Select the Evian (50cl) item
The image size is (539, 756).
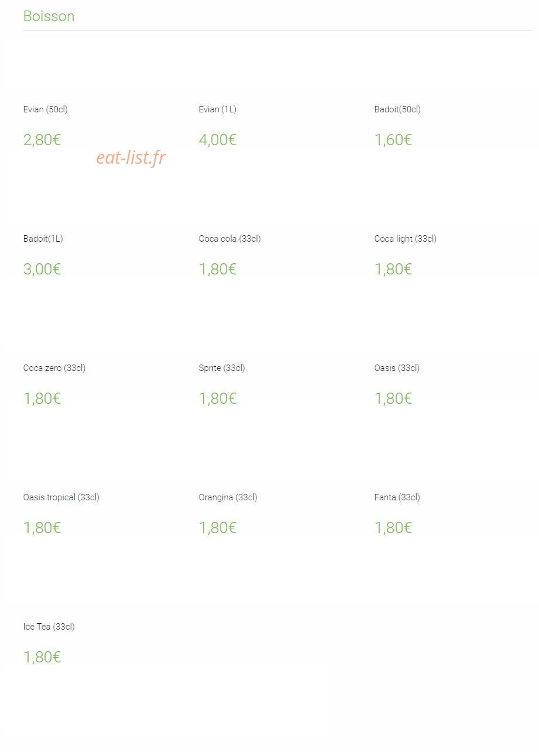point(46,109)
